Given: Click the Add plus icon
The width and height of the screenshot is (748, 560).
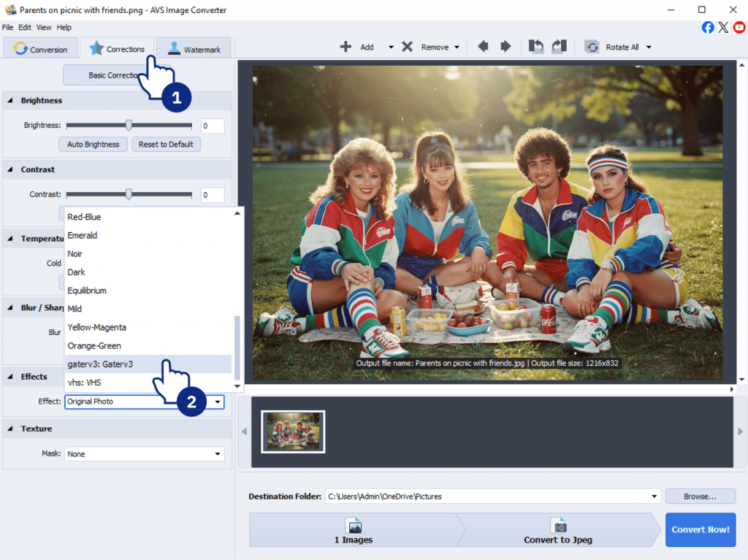Looking at the screenshot, I should (x=346, y=47).
